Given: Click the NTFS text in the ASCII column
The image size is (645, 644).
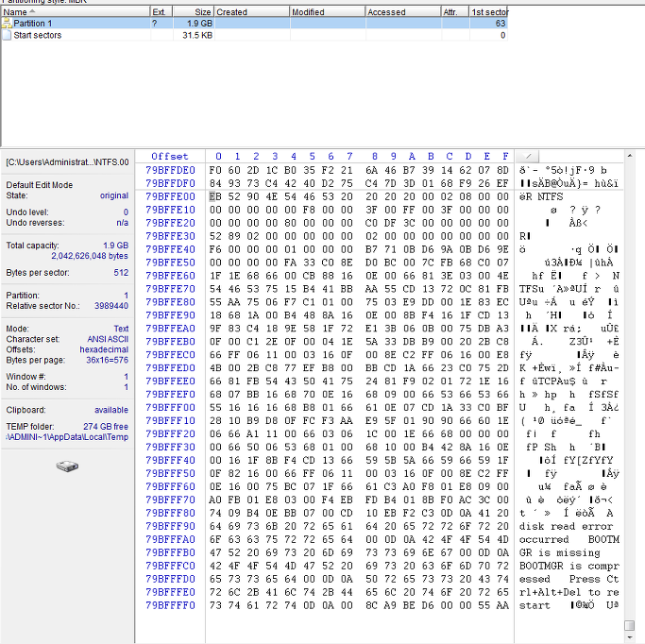Looking at the screenshot, I should point(551,196).
